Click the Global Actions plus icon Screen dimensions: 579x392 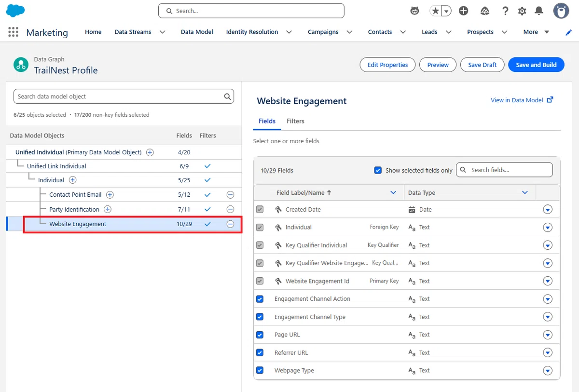point(464,11)
